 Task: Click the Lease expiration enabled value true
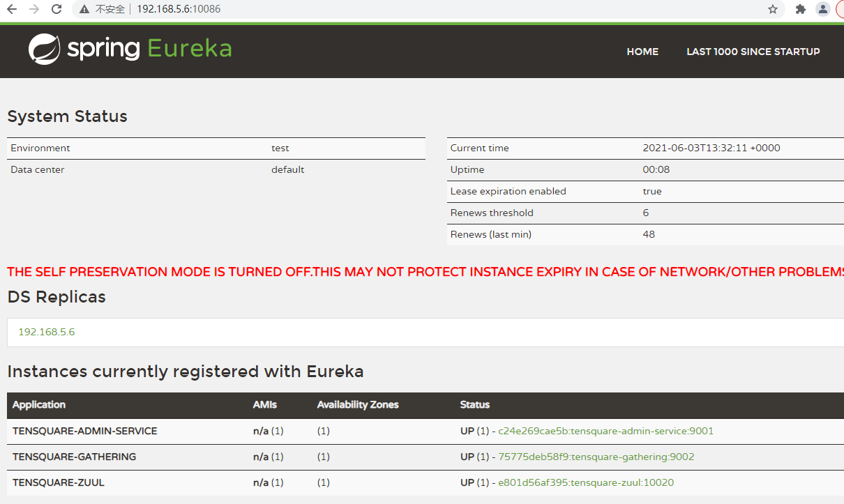[652, 191]
